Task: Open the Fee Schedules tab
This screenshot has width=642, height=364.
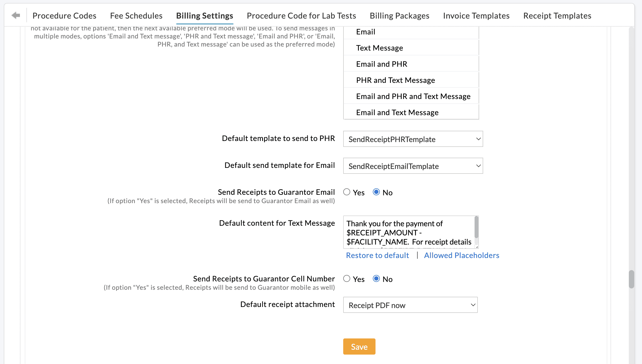Action: point(136,16)
